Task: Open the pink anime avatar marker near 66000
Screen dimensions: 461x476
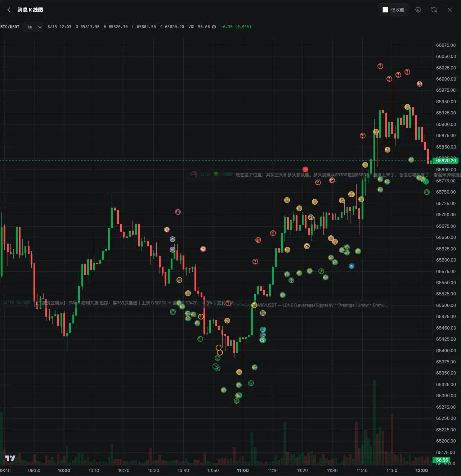Action: tap(420, 84)
